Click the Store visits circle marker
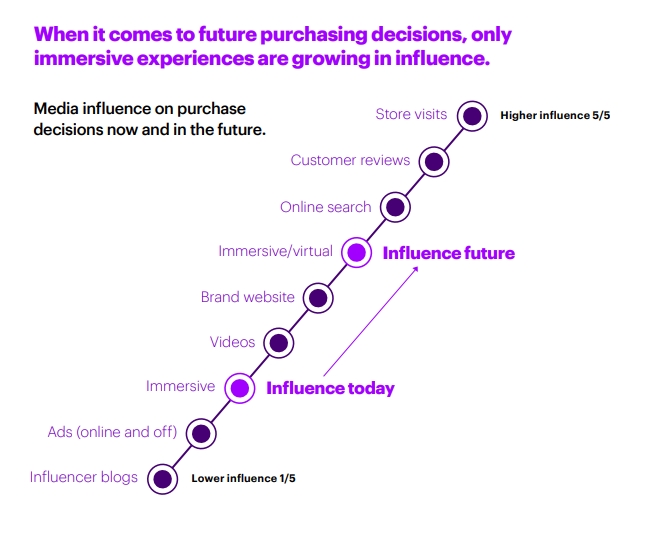 coord(472,116)
